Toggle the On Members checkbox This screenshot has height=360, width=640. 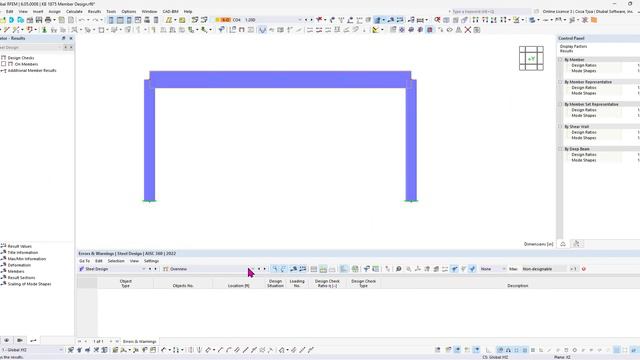click(x=4, y=64)
